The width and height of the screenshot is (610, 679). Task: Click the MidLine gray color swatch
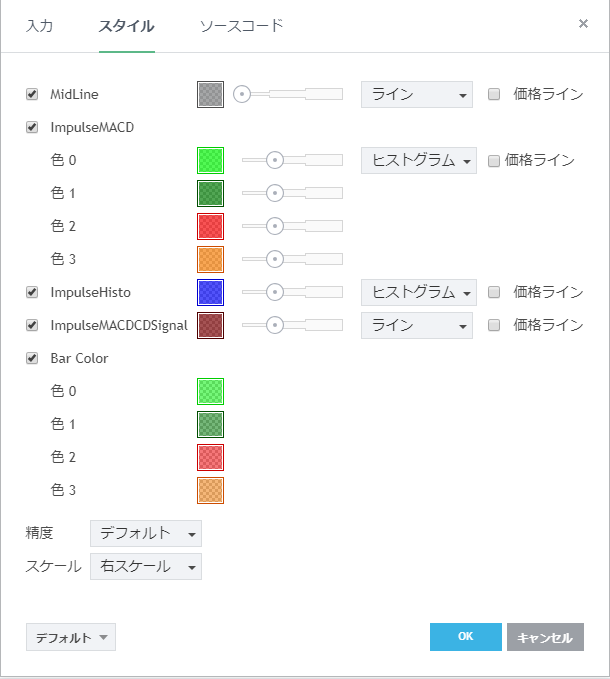pyautogui.click(x=210, y=94)
